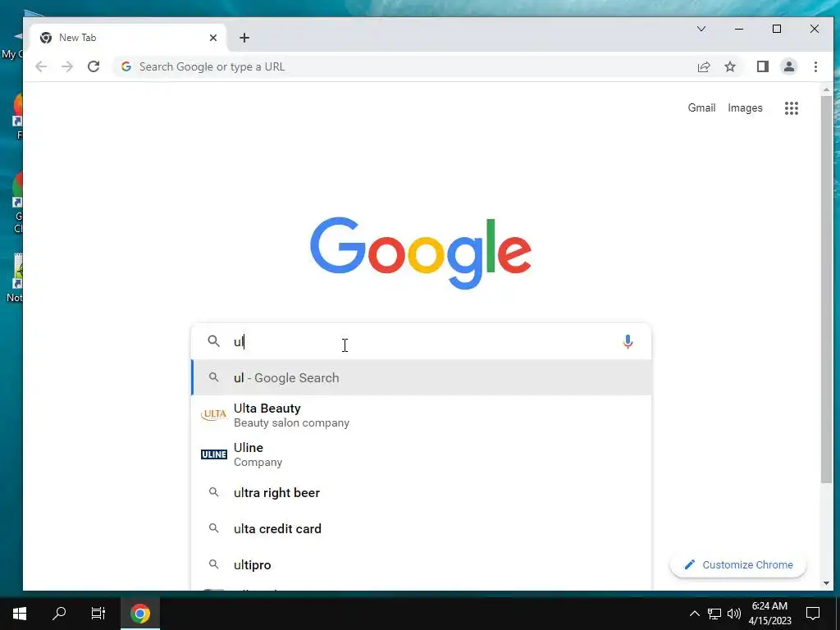840x630 pixels.
Task: Click the address bar URL field
Action: coord(402,66)
